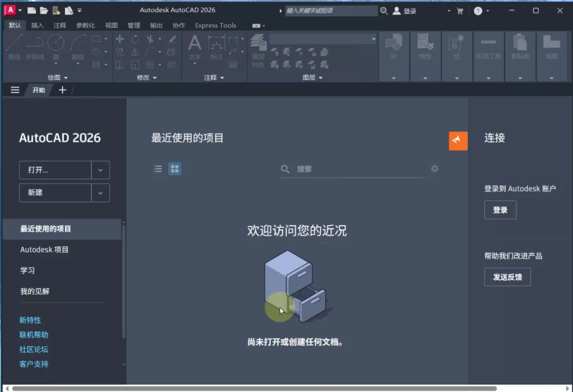Switch recent items to grid view

(175, 169)
